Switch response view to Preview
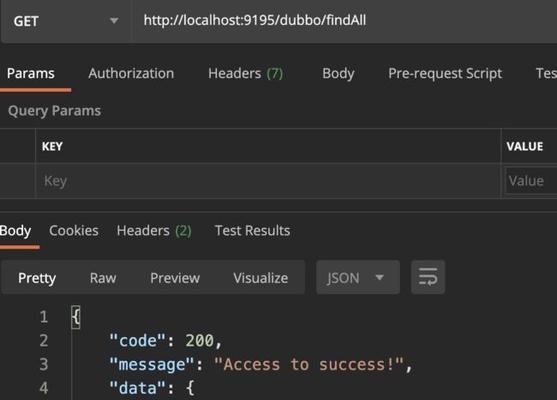557x400 pixels. (x=175, y=278)
